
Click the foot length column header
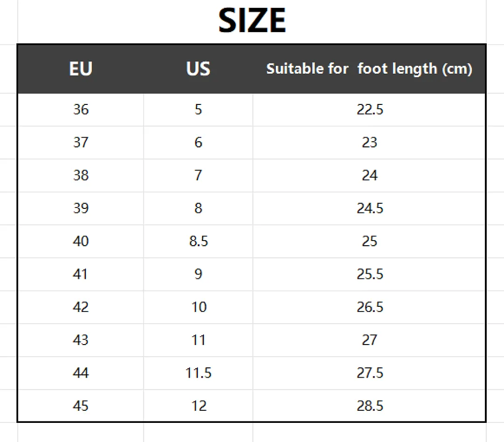[369, 69]
